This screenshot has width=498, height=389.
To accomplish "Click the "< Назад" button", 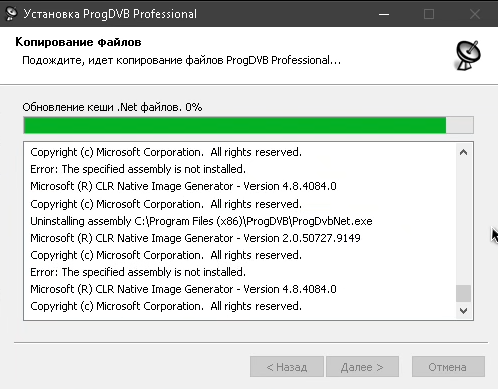I will pyautogui.click(x=287, y=367).
